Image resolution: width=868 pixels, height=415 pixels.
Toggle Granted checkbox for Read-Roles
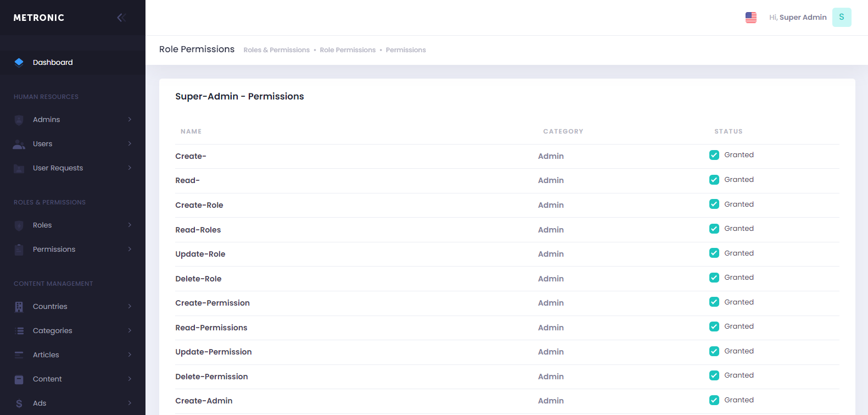pyautogui.click(x=714, y=229)
